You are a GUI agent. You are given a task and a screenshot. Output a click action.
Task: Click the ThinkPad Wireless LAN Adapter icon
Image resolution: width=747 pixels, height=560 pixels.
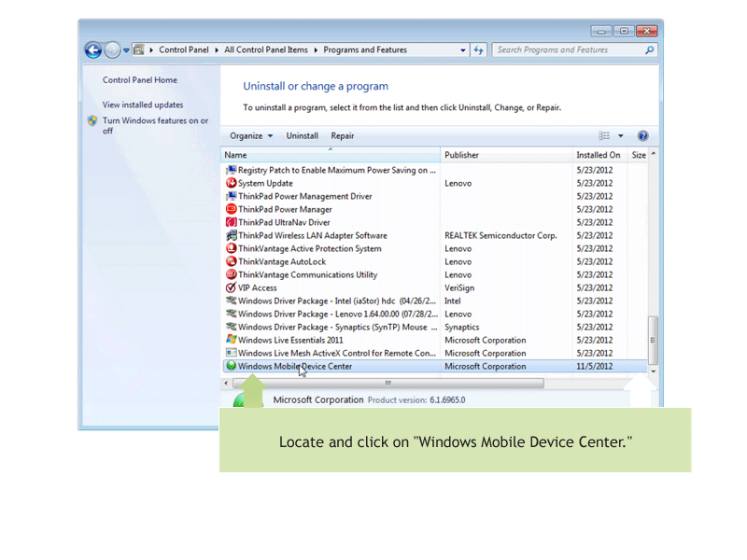[x=231, y=235]
